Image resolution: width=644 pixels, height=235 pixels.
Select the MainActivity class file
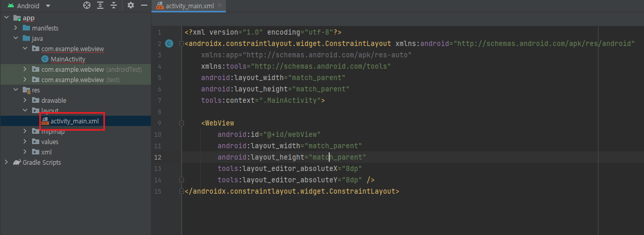(x=68, y=59)
